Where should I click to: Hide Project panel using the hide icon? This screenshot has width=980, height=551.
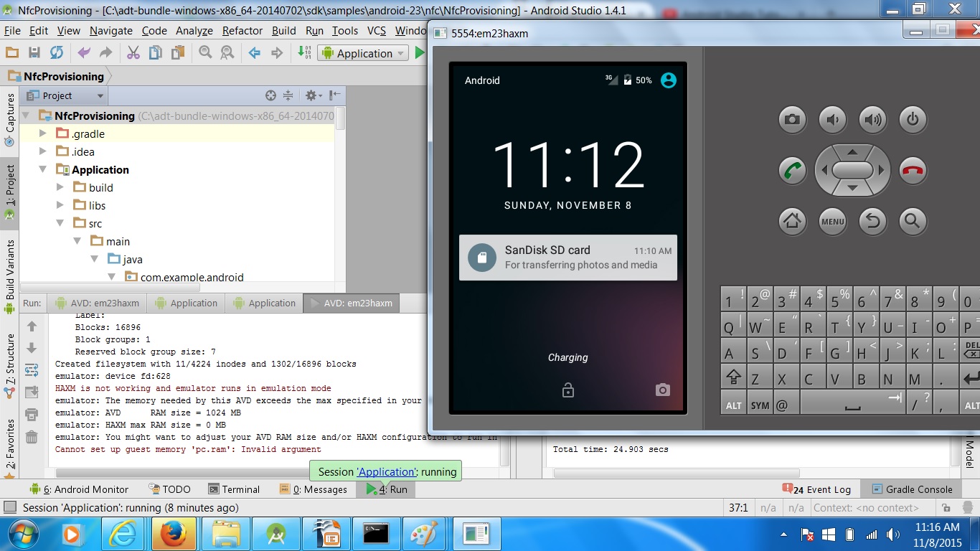click(334, 95)
